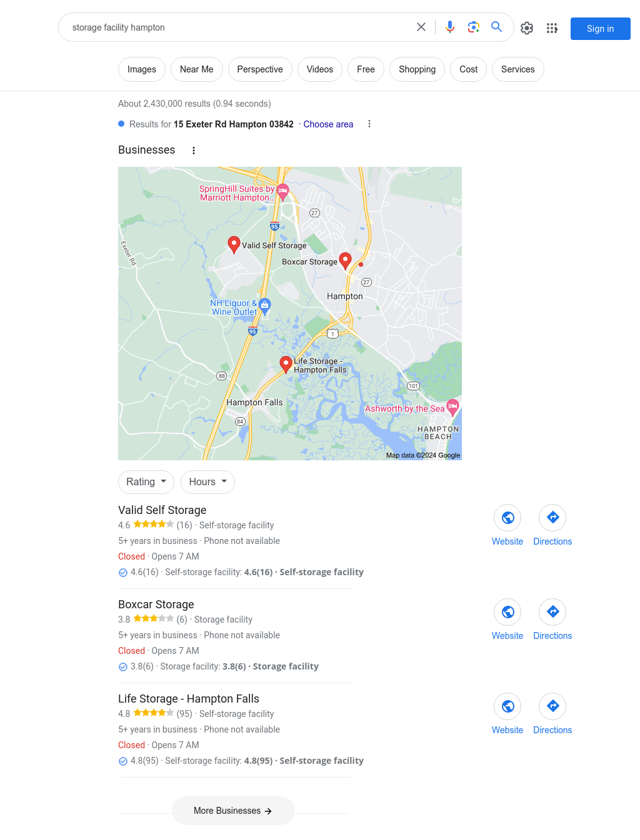Click the Sign in button
Image resolution: width=640 pixels, height=840 pixels.
pyautogui.click(x=601, y=29)
